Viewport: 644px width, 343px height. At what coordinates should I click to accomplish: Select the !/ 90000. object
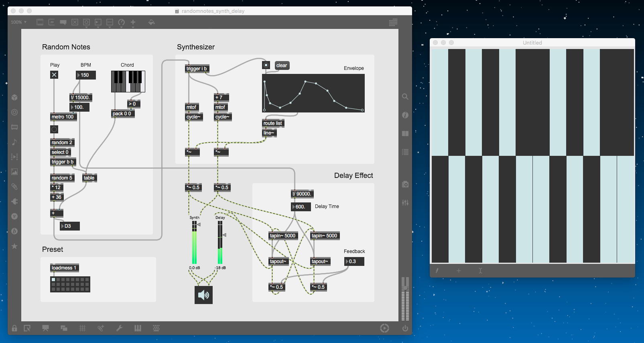(302, 194)
